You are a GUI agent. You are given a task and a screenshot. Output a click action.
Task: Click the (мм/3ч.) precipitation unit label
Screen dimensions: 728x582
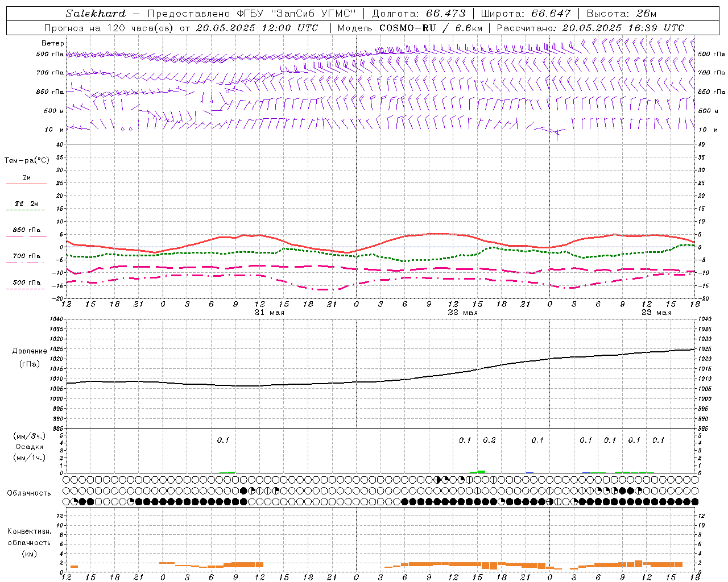click(30, 436)
